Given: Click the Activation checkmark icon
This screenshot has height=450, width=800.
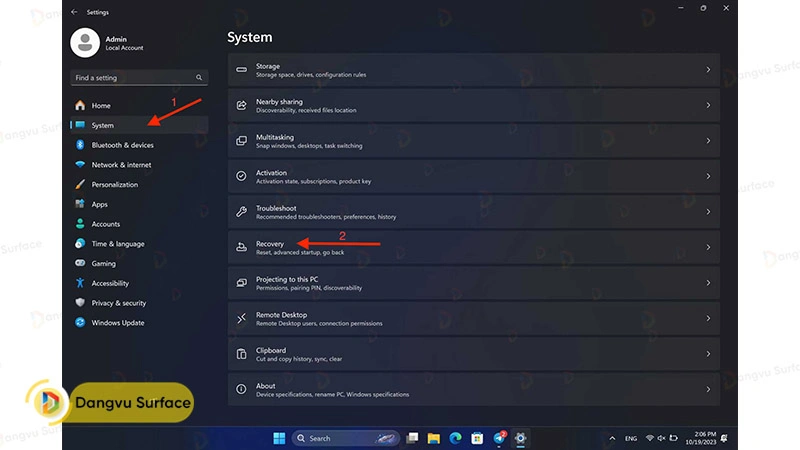Looking at the screenshot, I should tap(241, 176).
